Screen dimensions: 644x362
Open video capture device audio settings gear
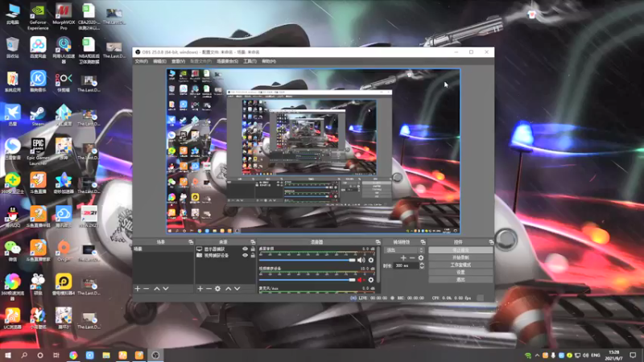(371, 279)
